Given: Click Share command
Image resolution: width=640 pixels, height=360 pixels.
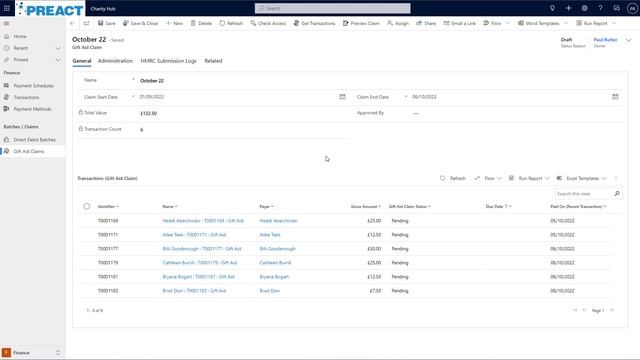Looking at the screenshot, I should tap(426, 23).
